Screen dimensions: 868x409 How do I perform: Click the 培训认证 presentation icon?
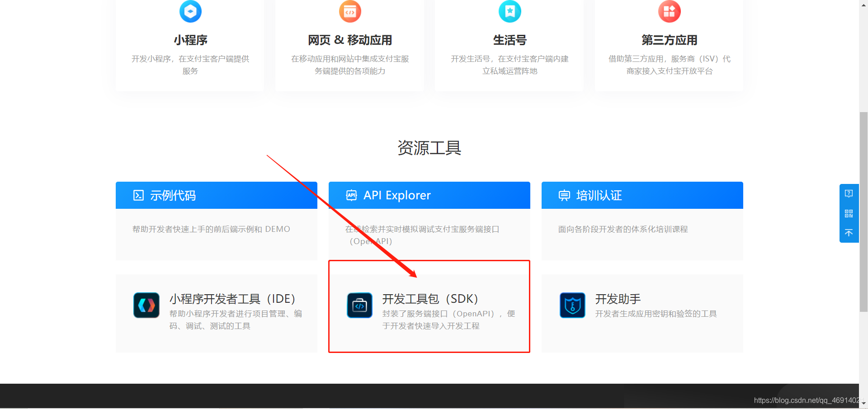click(564, 195)
